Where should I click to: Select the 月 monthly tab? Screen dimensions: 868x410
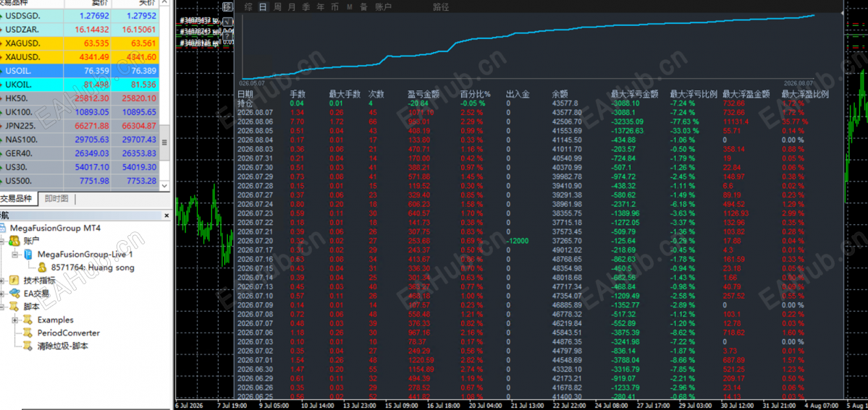292,7
